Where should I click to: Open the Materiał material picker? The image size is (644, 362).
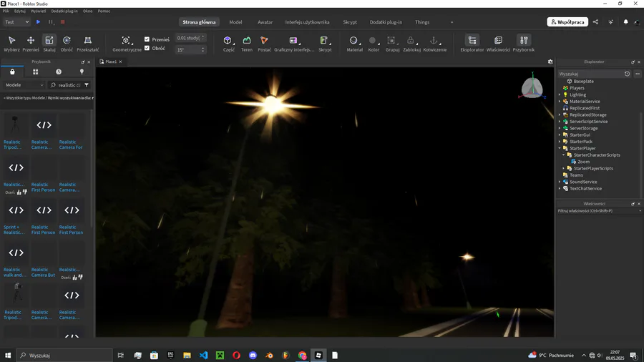pos(354,43)
